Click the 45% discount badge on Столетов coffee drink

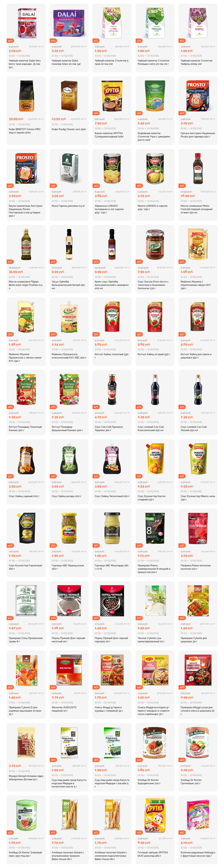(x=139, y=113)
